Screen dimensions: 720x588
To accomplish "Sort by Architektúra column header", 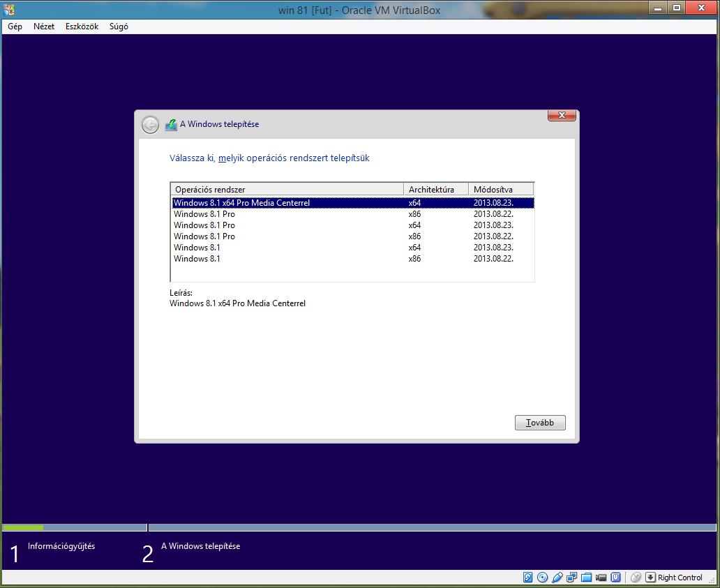I will 436,189.
